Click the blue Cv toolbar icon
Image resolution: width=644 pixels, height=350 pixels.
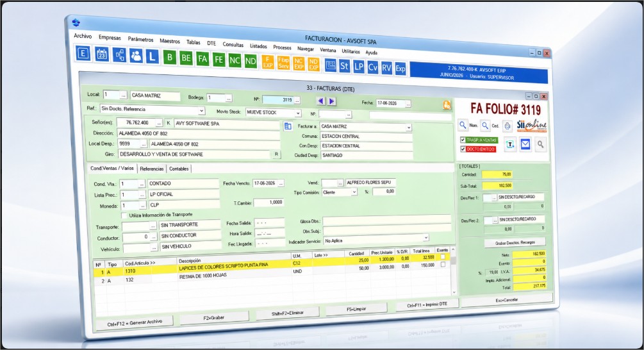click(x=372, y=67)
